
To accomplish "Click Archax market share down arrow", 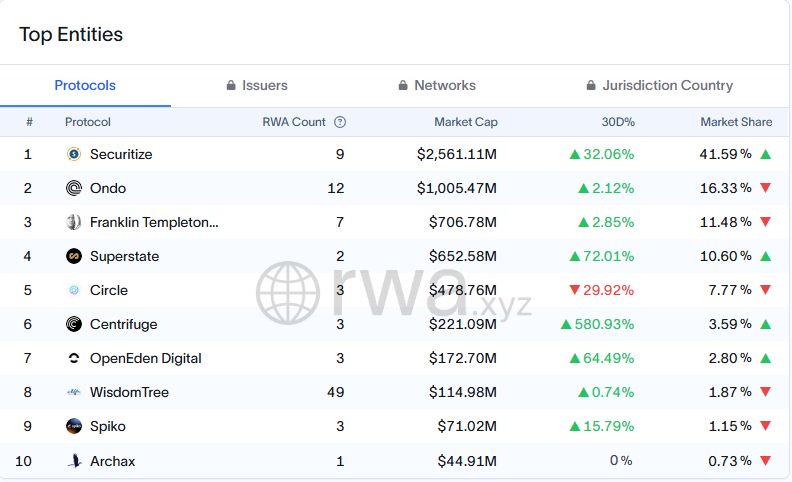I will [x=766, y=461].
